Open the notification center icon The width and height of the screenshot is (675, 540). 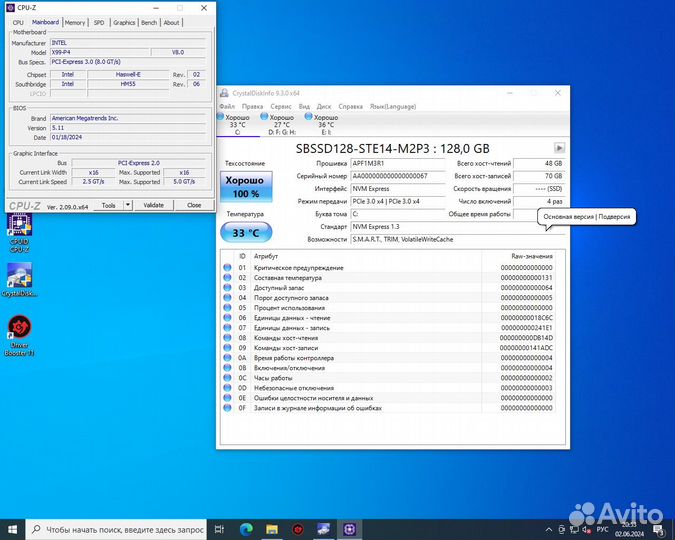tap(659, 530)
